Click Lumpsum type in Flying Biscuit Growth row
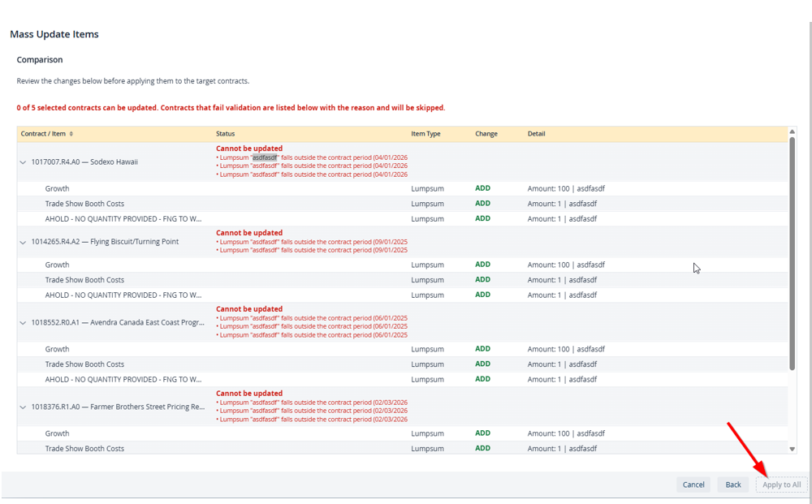The image size is (812, 504). pyautogui.click(x=427, y=265)
